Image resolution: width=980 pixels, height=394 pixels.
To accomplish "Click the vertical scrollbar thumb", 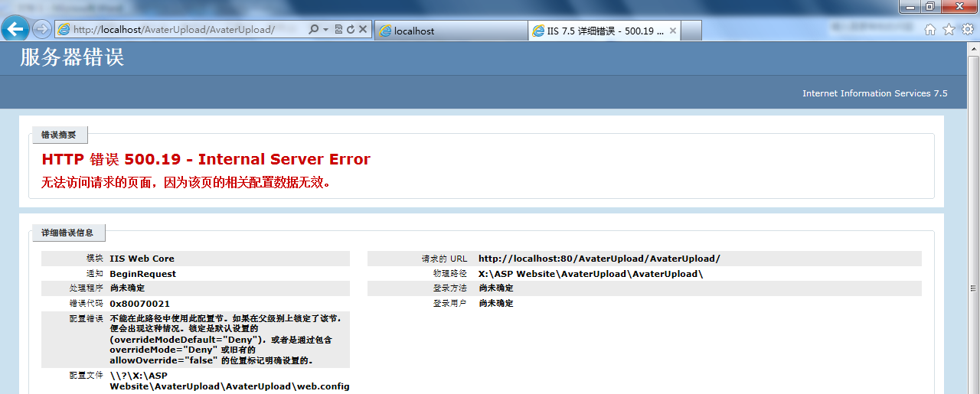I will pos(974,289).
